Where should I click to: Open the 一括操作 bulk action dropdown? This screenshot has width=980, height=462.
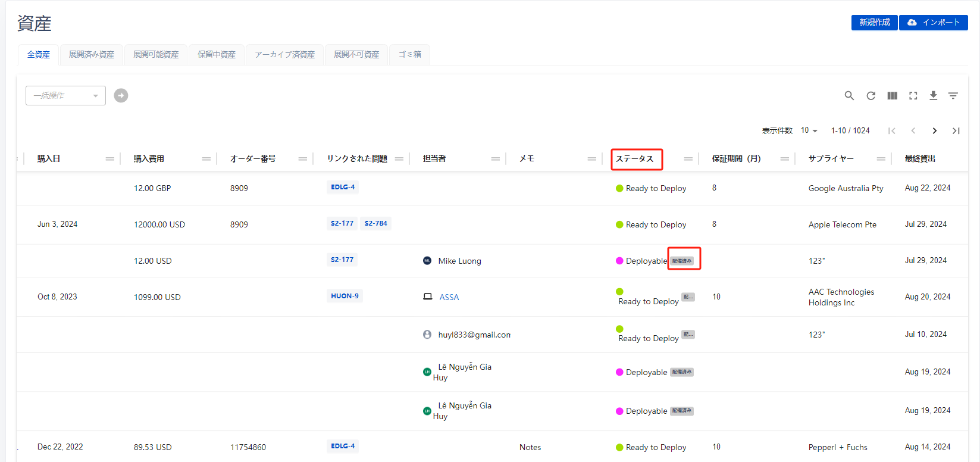[x=65, y=95]
